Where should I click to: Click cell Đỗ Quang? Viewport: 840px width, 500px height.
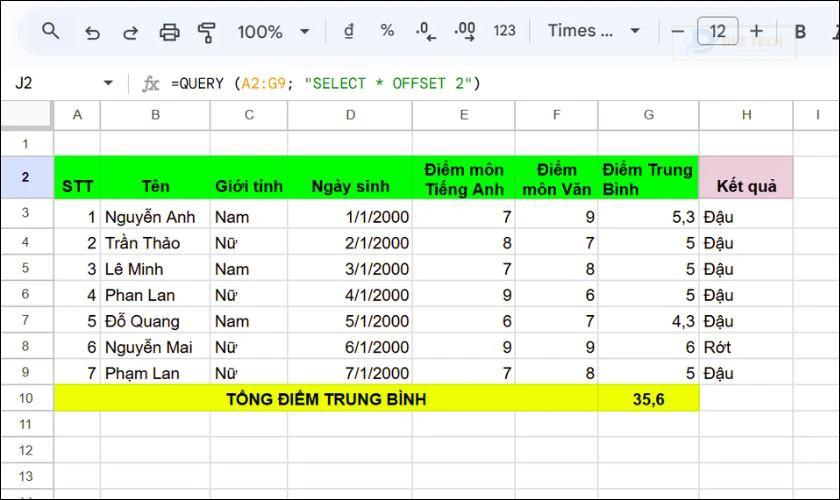(x=155, y=321)
